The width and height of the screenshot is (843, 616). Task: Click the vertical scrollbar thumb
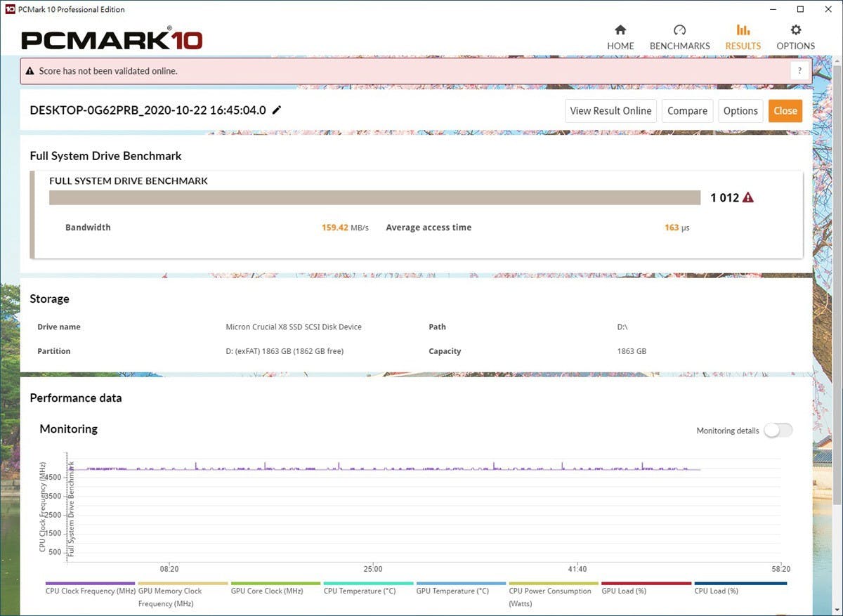click(837, 284)
